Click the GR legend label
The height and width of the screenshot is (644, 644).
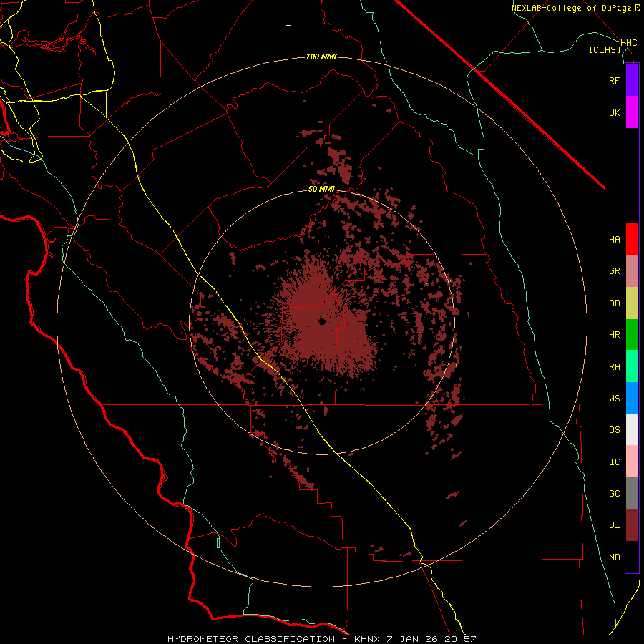tap(614, 271)
